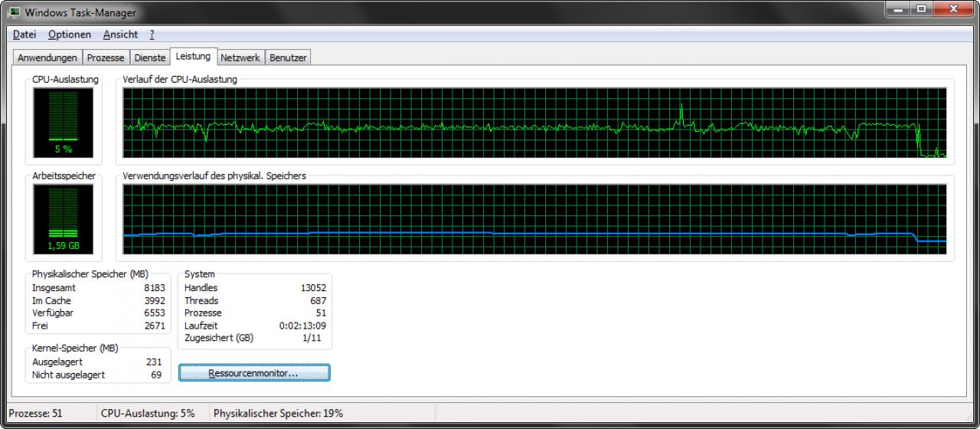The height and width of the screenshot is (429, 980).
Task: Click status bar CPU-Auslastung: 5%
Action: pyautogui.click(x=148, y=413)
